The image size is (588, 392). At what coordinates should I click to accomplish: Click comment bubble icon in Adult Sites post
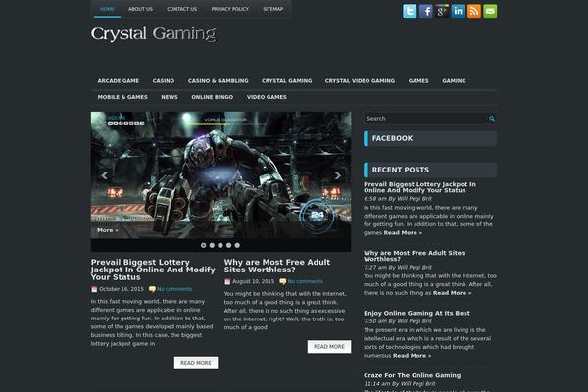pyautogui.click(x=282, y=281)
